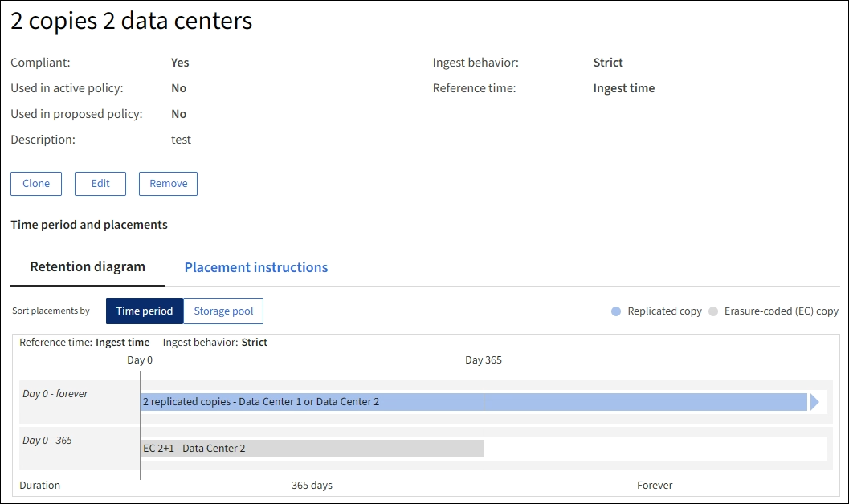Click the gray Erasure-coded copy legend dot
This screenshot has width=849, height=504.
713,311
